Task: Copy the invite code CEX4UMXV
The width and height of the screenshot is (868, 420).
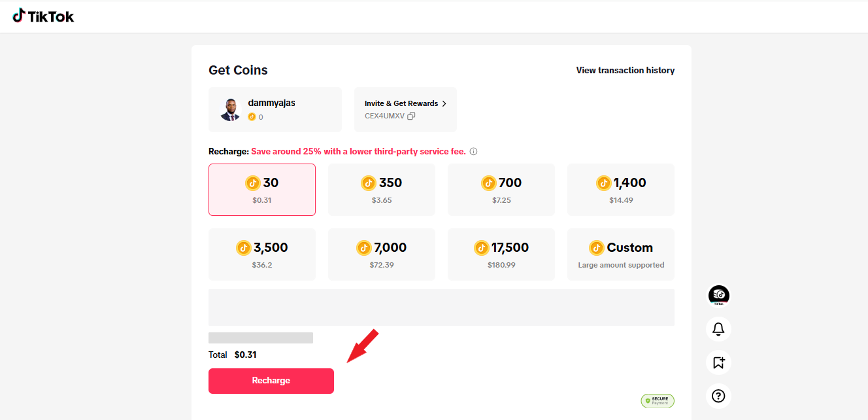Action: click(x=411, y=116)
